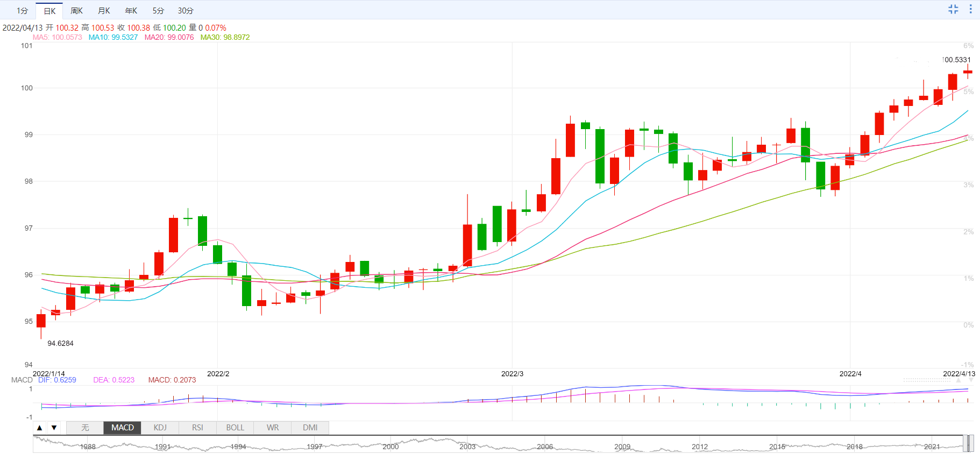Viewport: 980px width, 461px height.
Task: Select the 5分 interval tab
Action: pos(158,11)
